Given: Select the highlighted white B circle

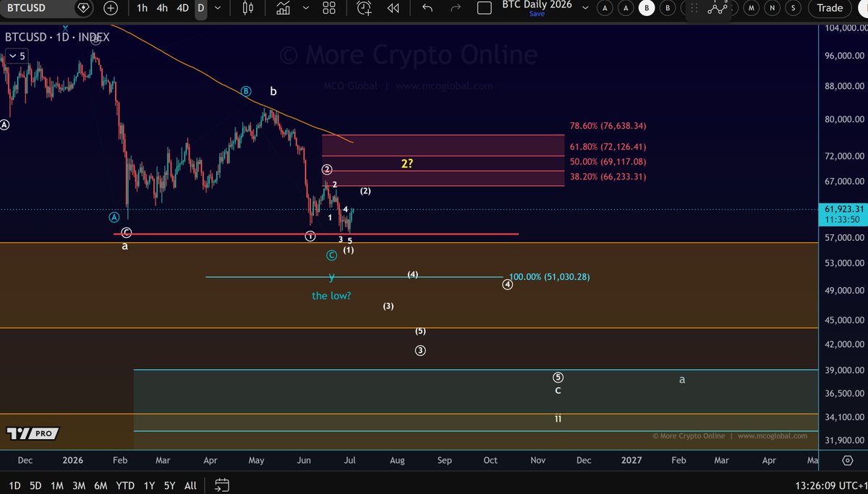Looking at the screenshot, I should 647,8.
